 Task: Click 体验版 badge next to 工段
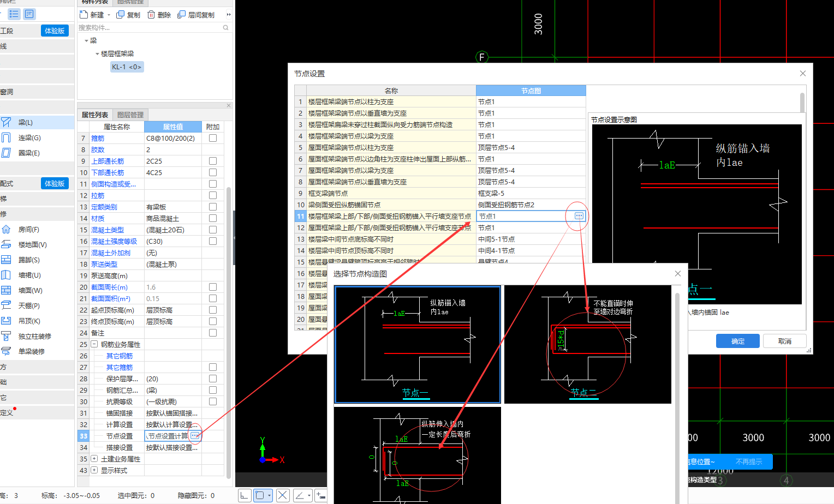(55, 31)
